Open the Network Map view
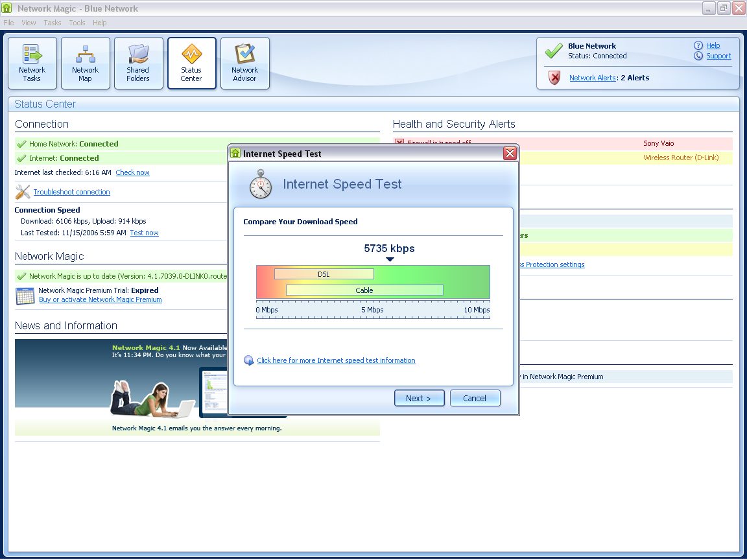The height and width of the screenshot is (560, 747). pos(86,64)
